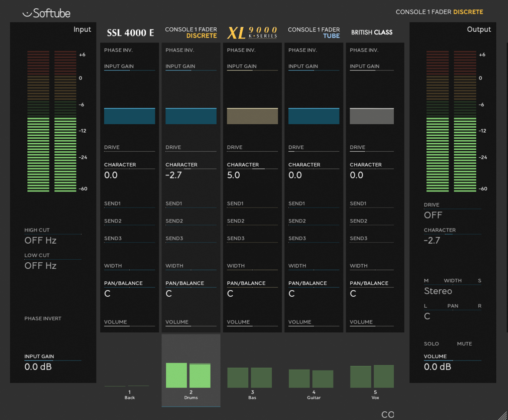Click Drive on Discrete channel
This screenshot has width=508, height=420.
click(191, 147)
